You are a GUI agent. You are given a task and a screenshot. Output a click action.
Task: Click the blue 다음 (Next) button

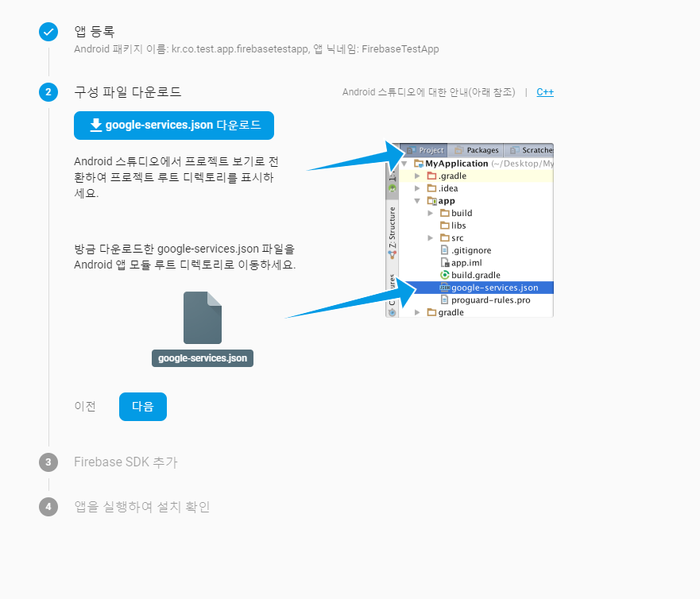143,407
